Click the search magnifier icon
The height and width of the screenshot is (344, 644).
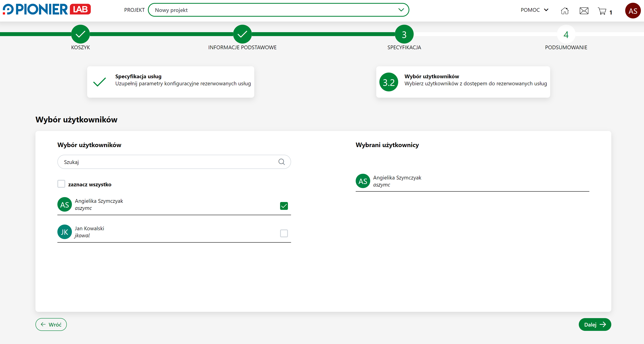(282, 162)
